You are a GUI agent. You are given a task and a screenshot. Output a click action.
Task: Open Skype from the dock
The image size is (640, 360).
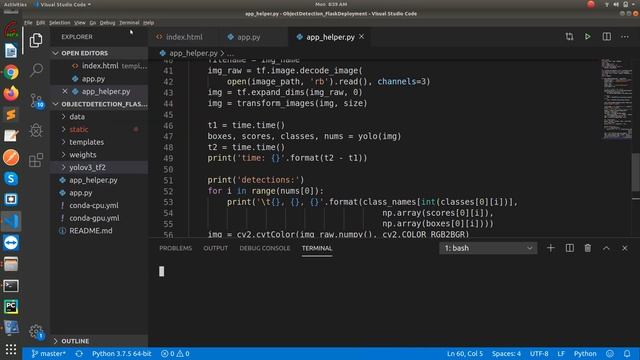11,178
